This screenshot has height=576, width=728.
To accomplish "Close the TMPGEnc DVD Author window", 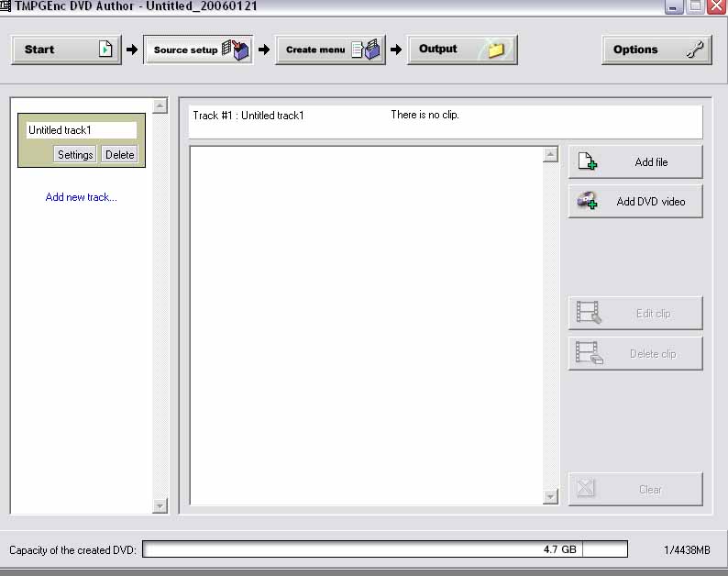I will (716, 6).
